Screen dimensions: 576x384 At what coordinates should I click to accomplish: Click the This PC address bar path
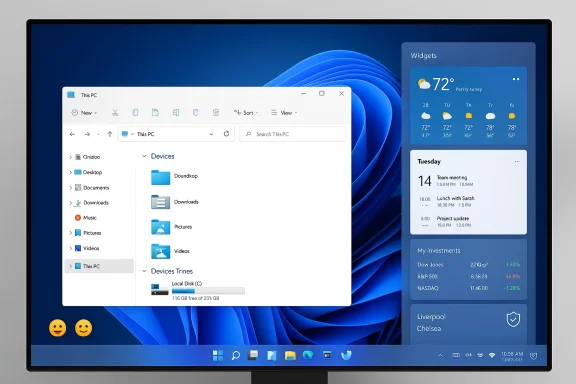(145, 134)
